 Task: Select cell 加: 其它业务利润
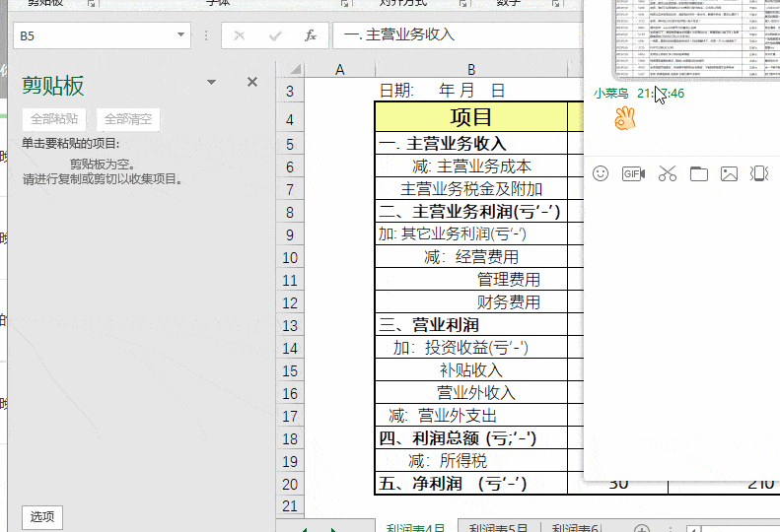[471, 234]
